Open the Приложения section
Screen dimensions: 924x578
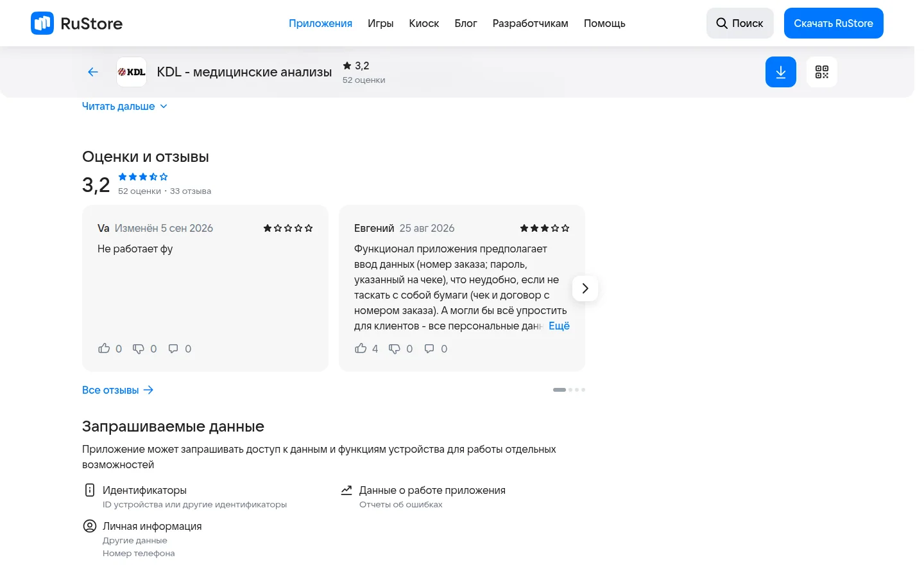tap(320, 23)
